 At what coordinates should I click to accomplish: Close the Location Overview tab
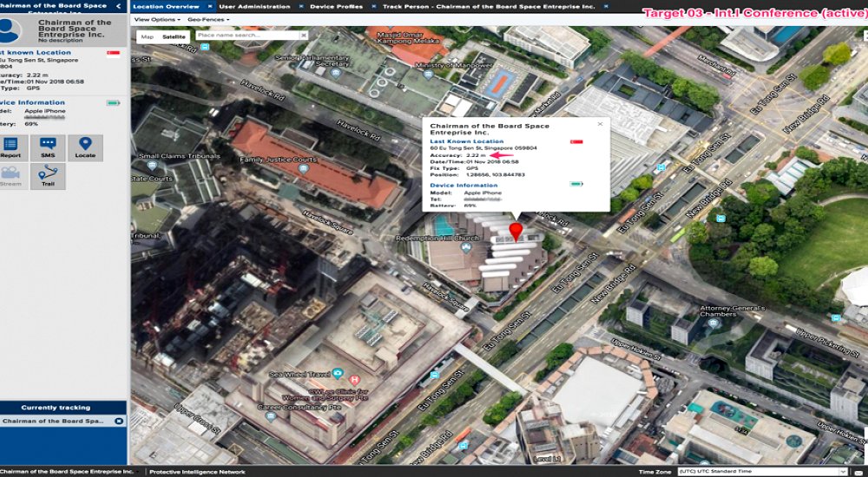(x=210, y=7)
